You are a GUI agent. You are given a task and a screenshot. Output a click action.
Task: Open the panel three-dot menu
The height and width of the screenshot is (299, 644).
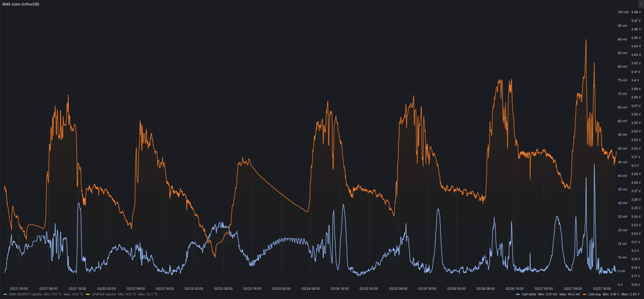click(641, 4)
